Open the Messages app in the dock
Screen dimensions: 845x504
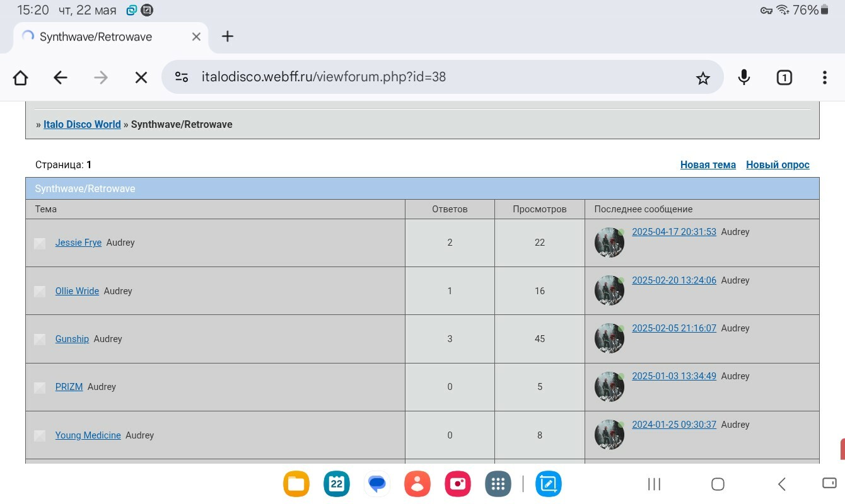pos(377,484)
